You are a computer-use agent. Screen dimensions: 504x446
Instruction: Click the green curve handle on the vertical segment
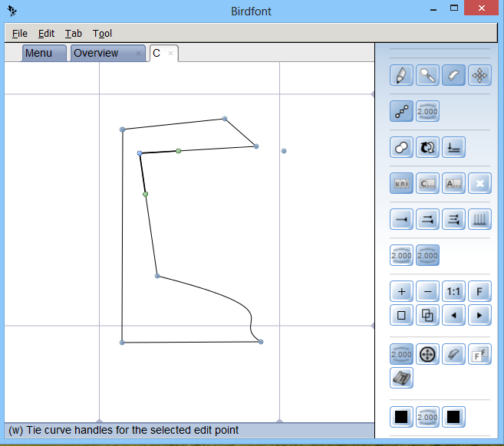[x=145, y=194]
